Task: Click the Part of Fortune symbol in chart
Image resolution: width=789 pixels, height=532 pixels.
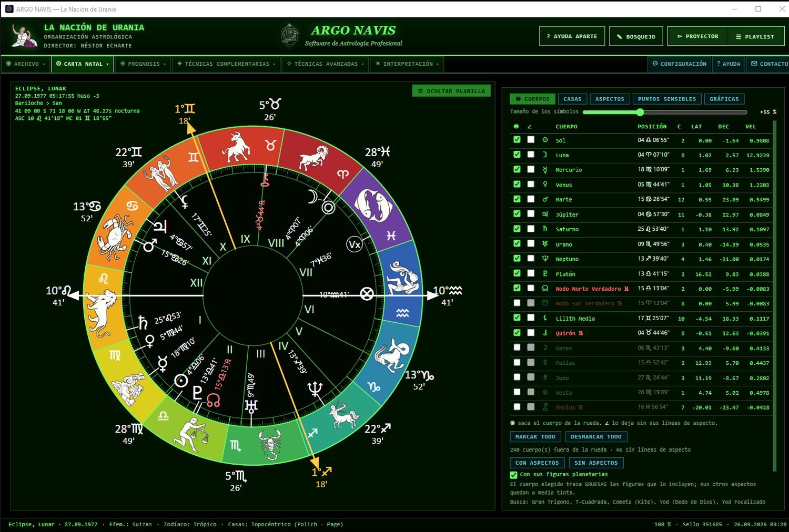Action: pos(367,293)
